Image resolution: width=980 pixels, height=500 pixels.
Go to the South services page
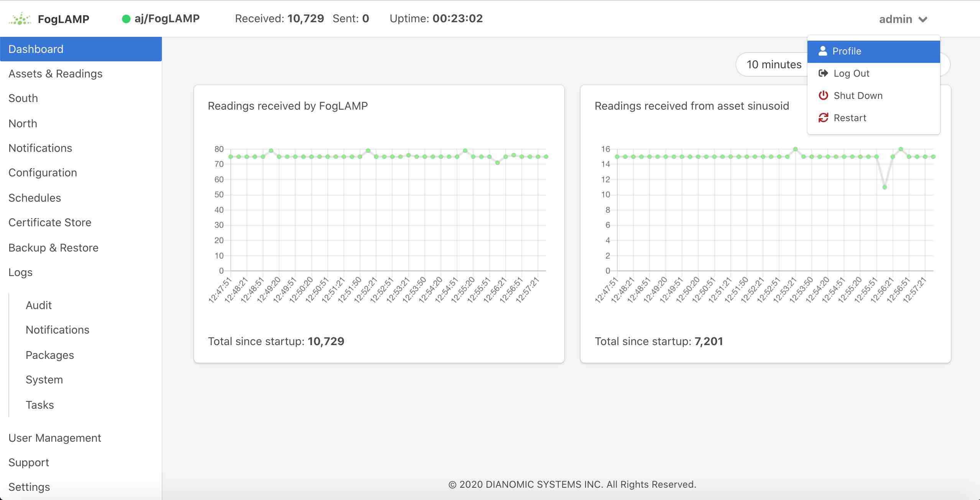click(x=23, y=98)
